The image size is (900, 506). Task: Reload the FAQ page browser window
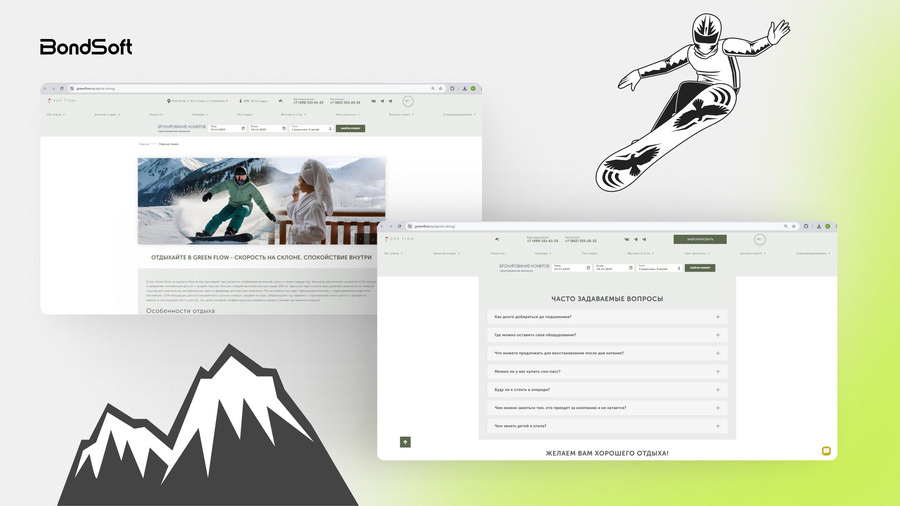tap(400, 227)
